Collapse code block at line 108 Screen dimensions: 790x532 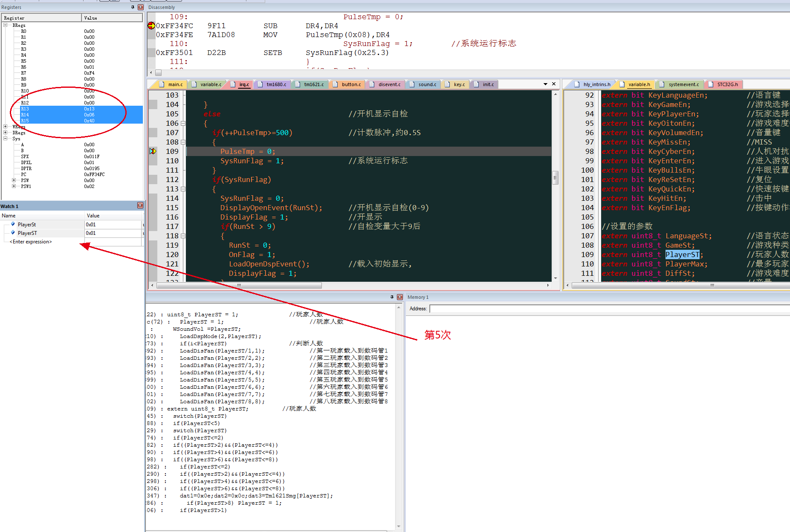[183, 142]
